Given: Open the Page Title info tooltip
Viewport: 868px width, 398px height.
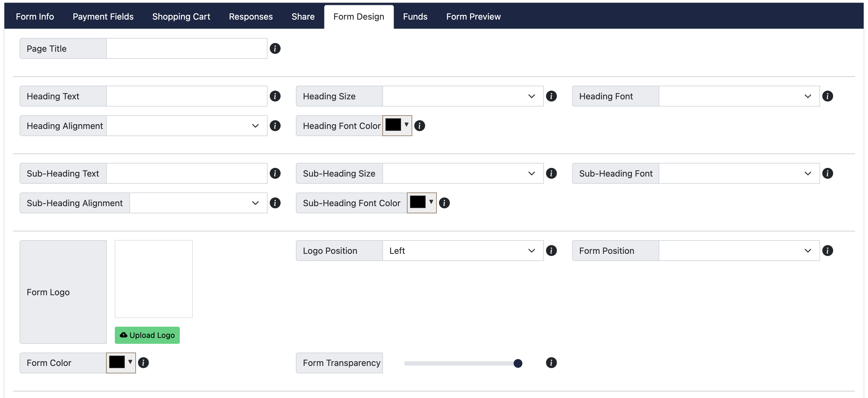Looking at the screenshot, I should (276, 49).
